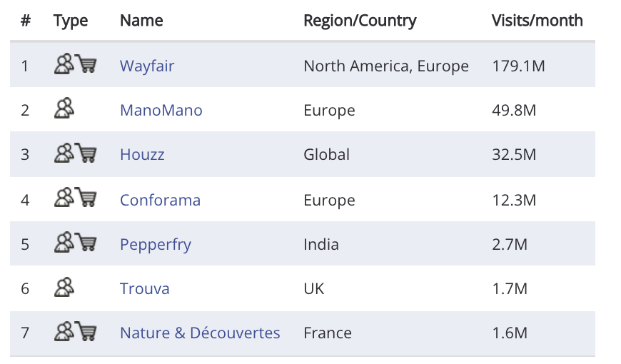Click the cart icon beside Pepperfry

86,242
